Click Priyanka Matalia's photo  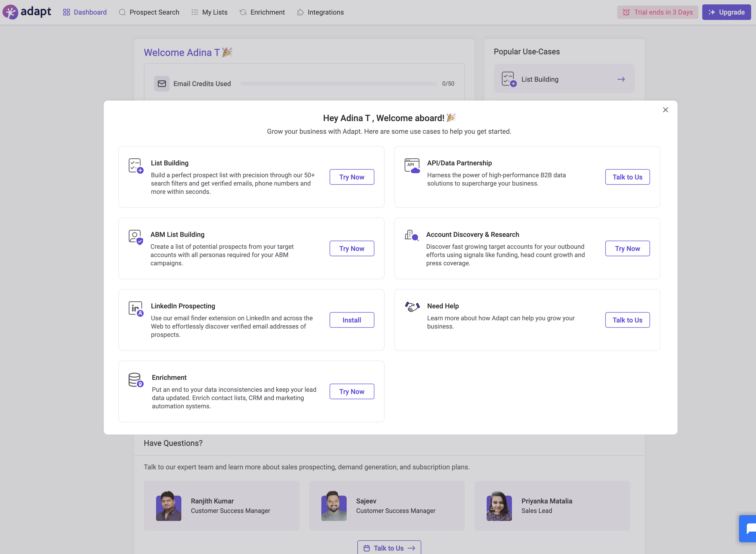click(499, 506)
